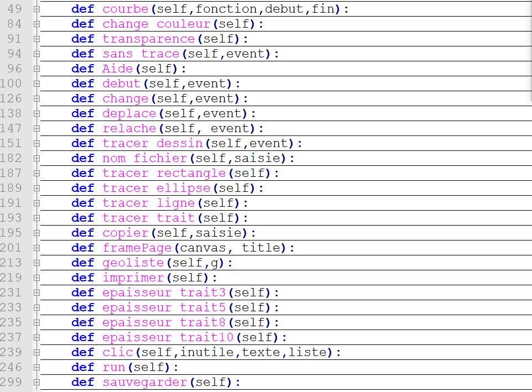Screen dimensions: 532x392
Task: Expand the folded courbe function
Action: coord(36,9)
